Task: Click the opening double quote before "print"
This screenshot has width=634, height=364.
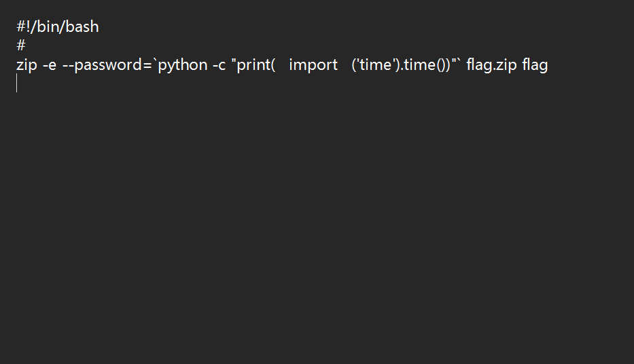Action: click(234, 62)
